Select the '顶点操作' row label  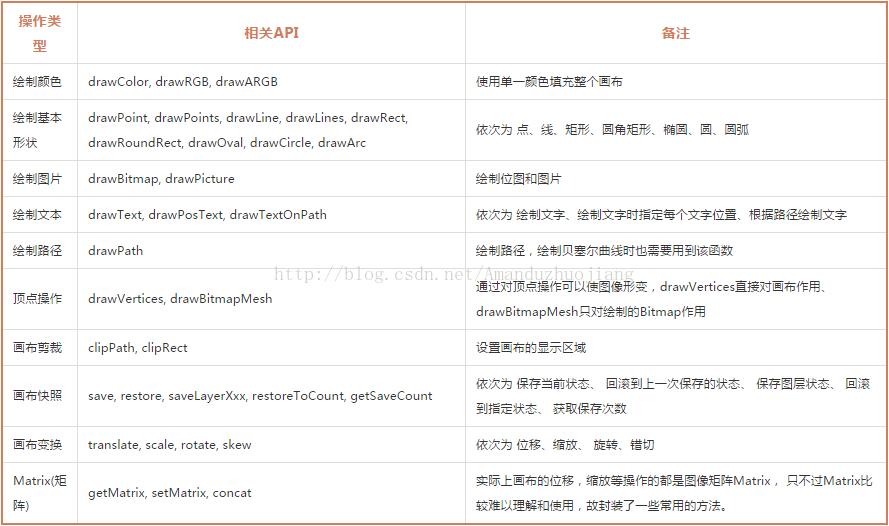[37, 299]
